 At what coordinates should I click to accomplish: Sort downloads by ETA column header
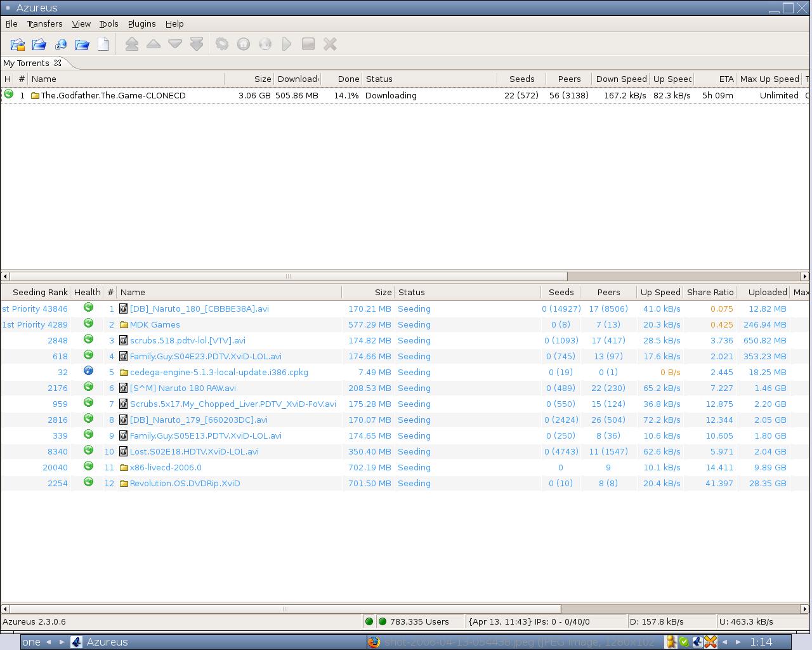click(716, 79)
